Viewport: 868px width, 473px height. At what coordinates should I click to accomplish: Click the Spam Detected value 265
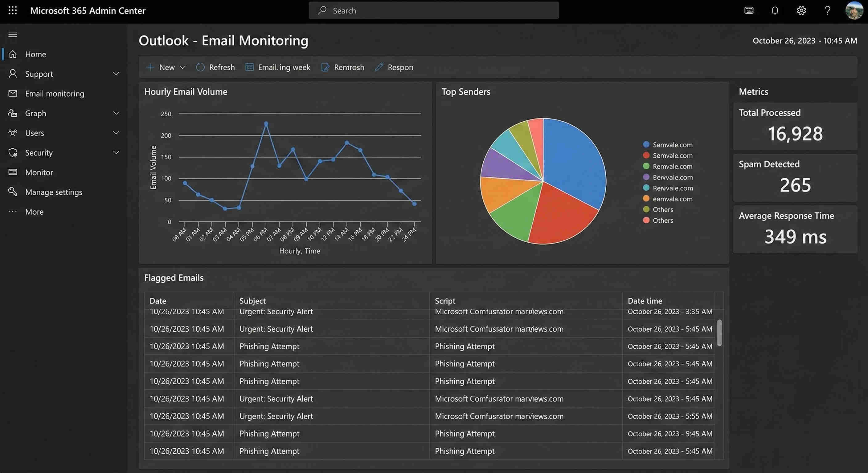(795, 185)
